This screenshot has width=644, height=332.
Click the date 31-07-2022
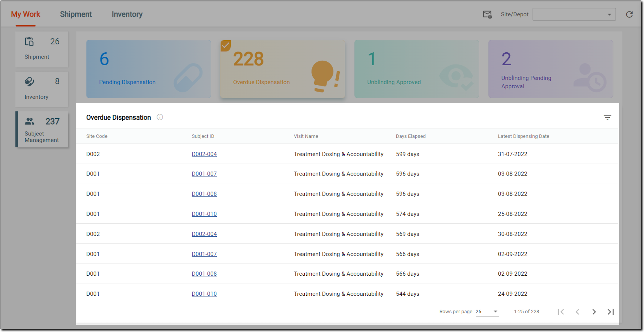point(513,154)
